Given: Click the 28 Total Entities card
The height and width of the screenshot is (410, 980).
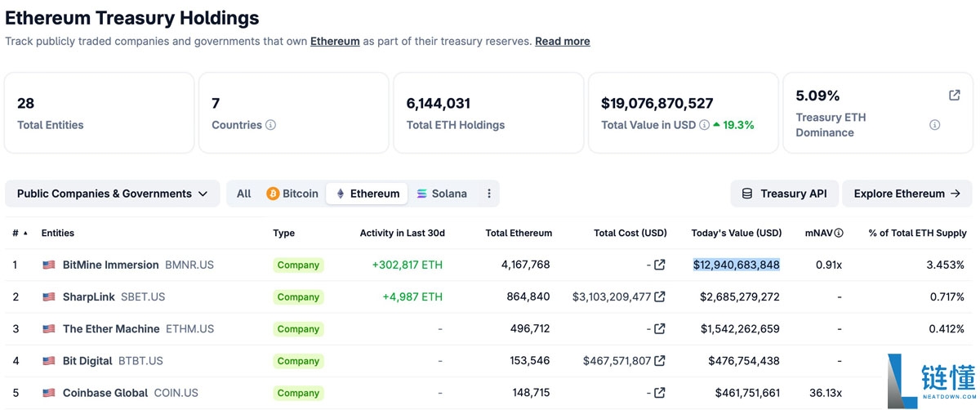Looking at the screenshot, I should pos(99,113).
